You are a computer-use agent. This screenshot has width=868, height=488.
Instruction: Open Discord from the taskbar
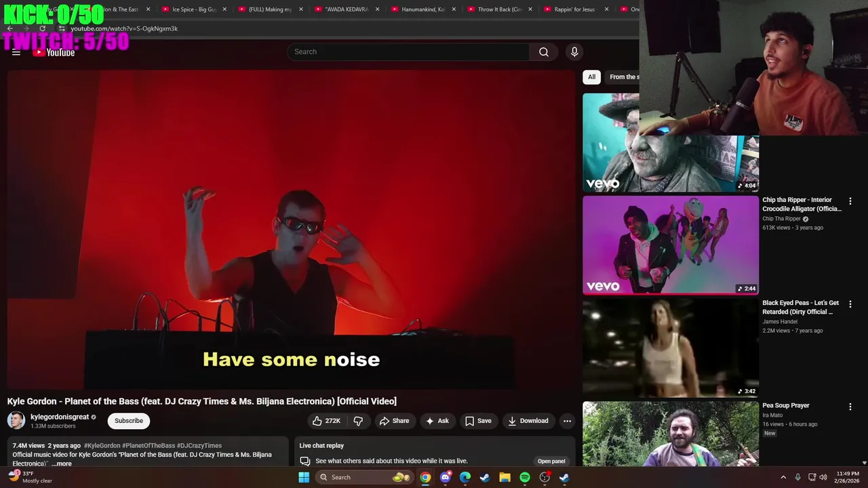click(445, 477)
